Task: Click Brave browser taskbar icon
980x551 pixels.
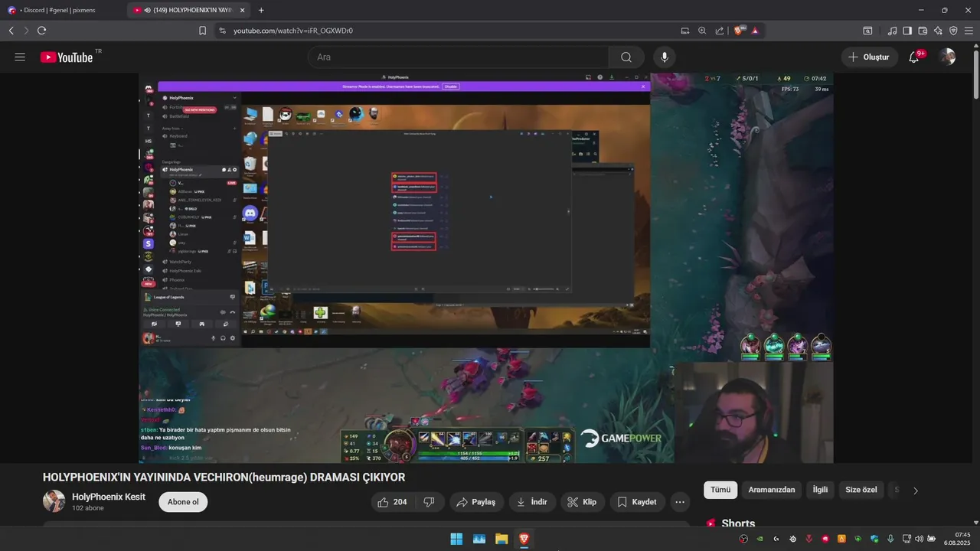Action: (x=524, y=539)
